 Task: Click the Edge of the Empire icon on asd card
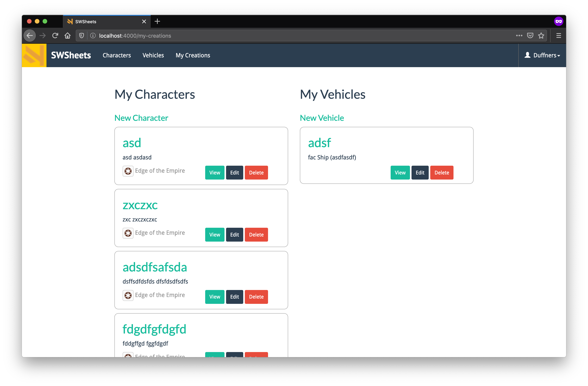[128, 171]
